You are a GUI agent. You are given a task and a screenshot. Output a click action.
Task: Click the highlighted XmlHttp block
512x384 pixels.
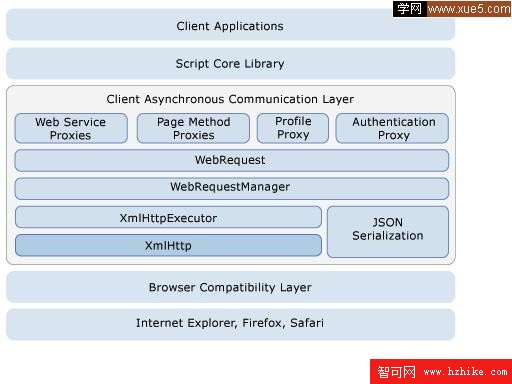[x=168, y=245]
